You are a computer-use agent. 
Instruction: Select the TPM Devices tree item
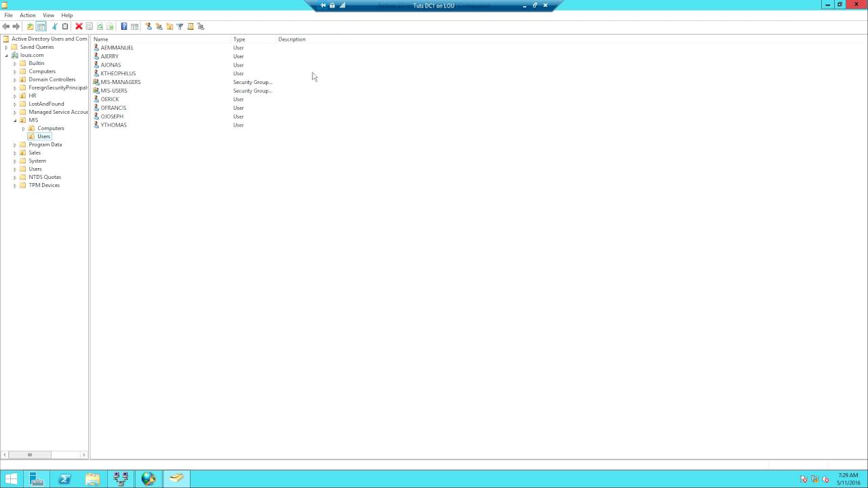coord(44,185)
